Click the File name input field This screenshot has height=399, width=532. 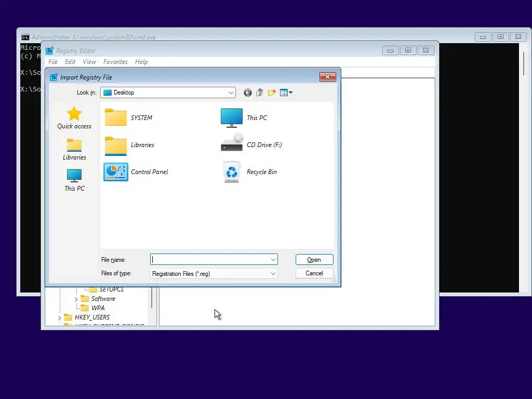(214, 260)
